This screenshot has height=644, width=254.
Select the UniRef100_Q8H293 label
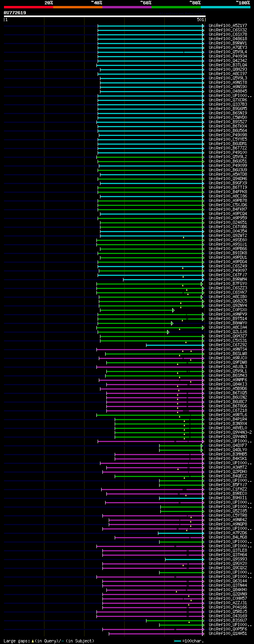click(228, 70)
